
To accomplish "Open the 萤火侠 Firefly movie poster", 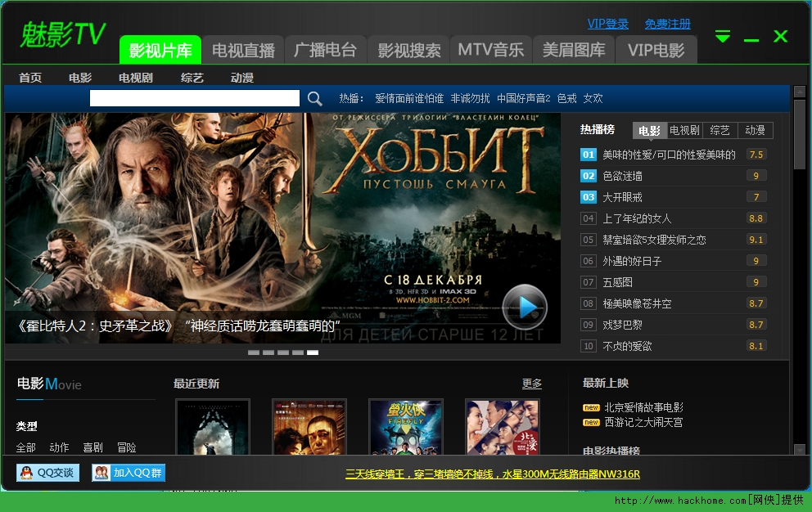I will [x=406, y=427].
